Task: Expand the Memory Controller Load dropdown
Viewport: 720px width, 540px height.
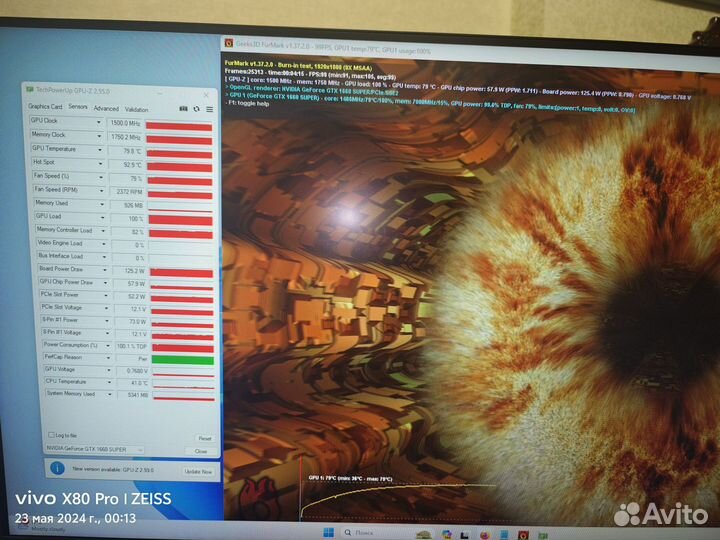Action: [103, 231]
